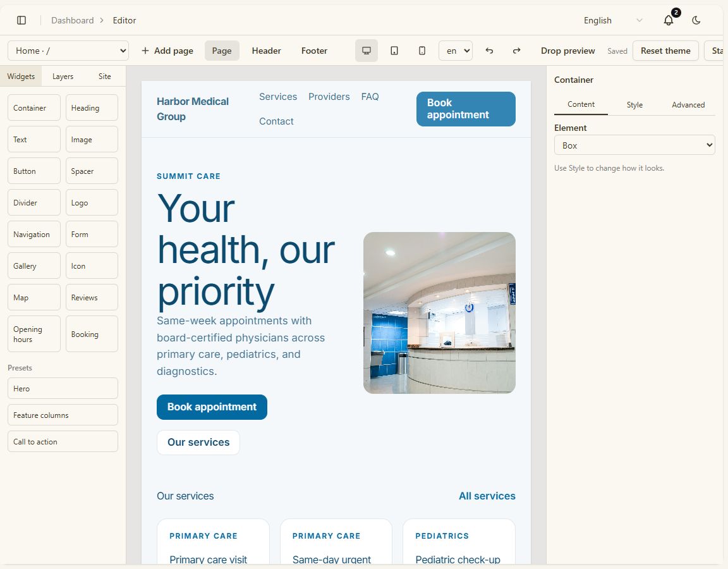Select the clinic reception hero image
Image resolution: width=728 pixels, height=569 pixels.
pyautogui.click(x=439, y=313)
